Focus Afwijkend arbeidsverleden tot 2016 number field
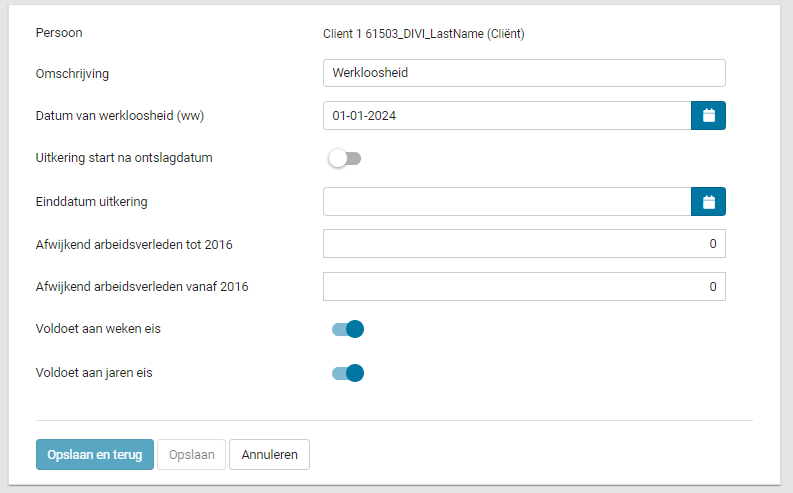The image size is (793, 493). pos(524,244)
